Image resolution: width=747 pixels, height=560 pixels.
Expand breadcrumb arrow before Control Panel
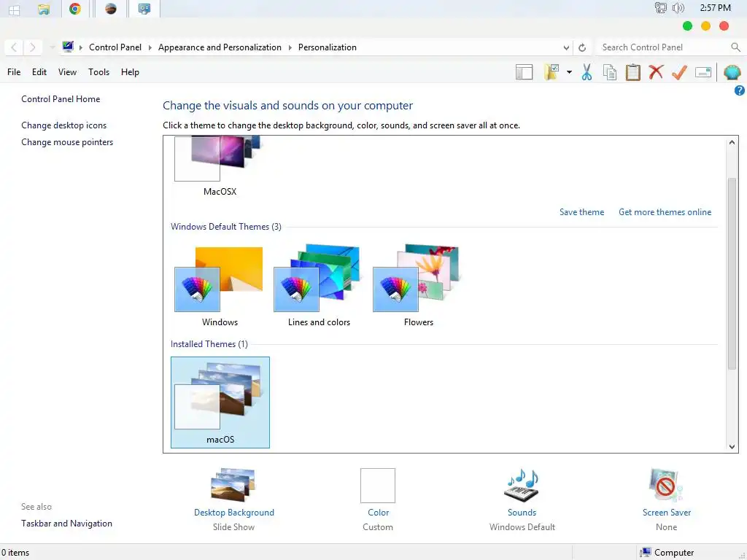click(80, 47)
